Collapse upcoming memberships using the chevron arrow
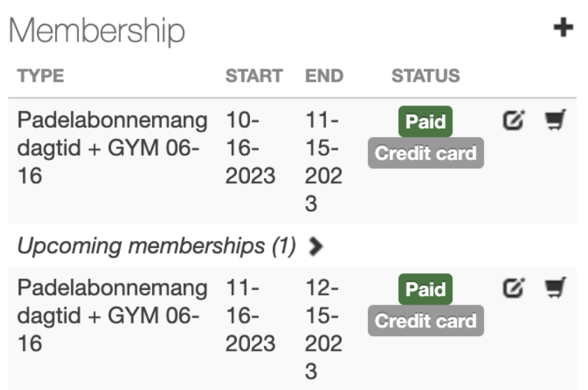 316,246
